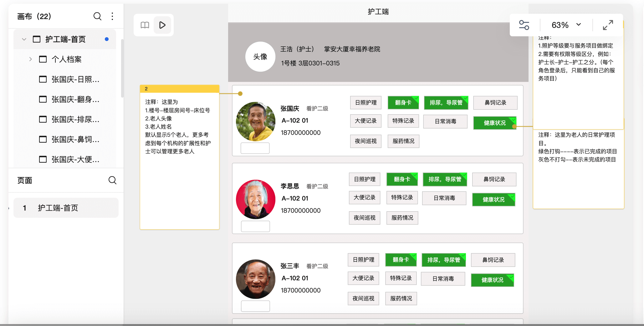Click 李思思's portrait photo
The image size is (644, 326).
(x=256, y=199)
